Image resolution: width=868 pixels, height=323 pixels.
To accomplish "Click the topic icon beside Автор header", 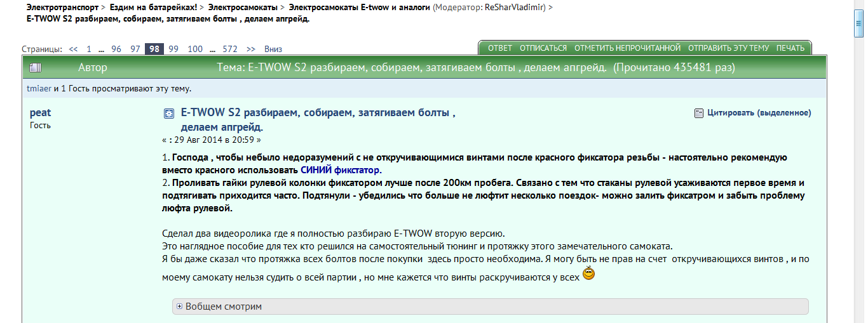I will click(x=35, y=67).
